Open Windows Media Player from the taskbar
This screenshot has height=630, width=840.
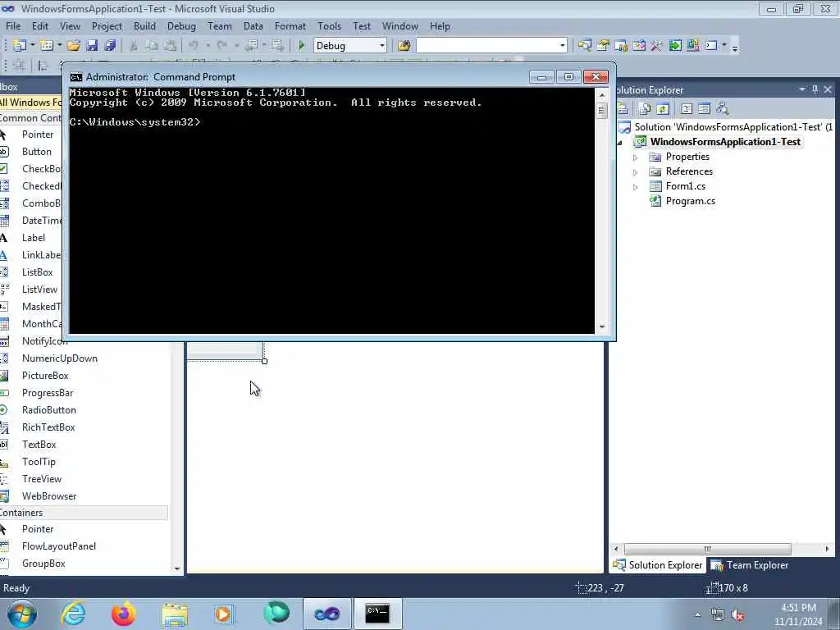[224, 614]
